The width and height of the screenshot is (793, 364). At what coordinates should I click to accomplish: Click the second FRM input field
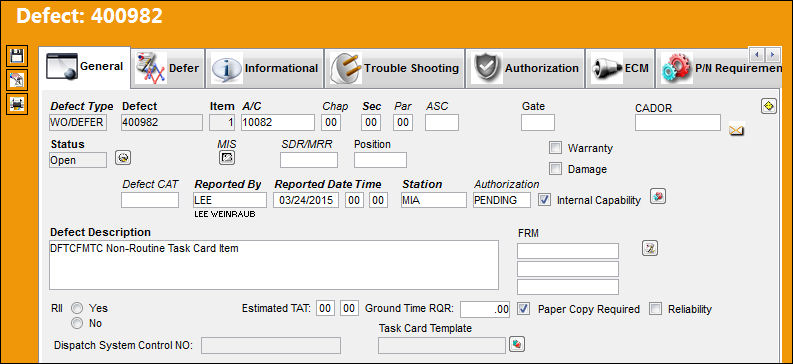tap(567, 268)
